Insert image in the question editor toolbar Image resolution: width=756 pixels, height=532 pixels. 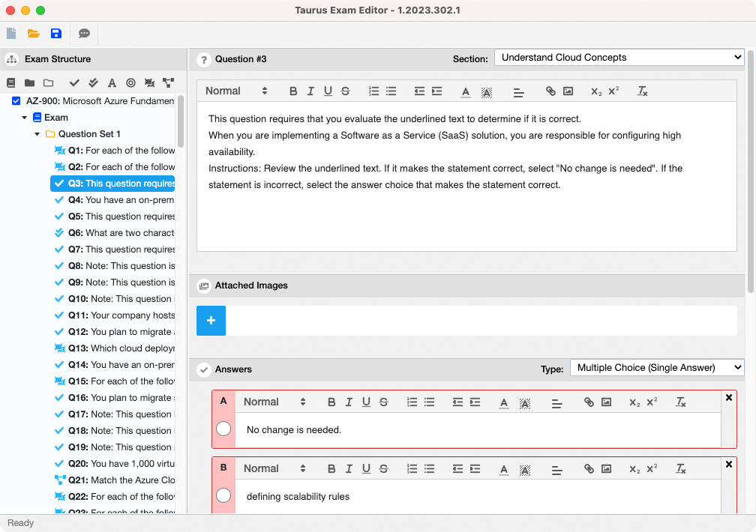[568, 91]
